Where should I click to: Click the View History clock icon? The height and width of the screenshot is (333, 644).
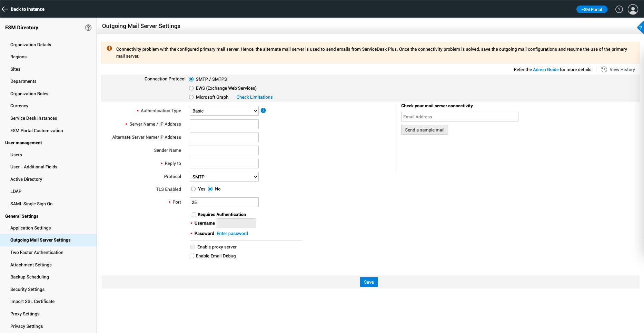604,69
